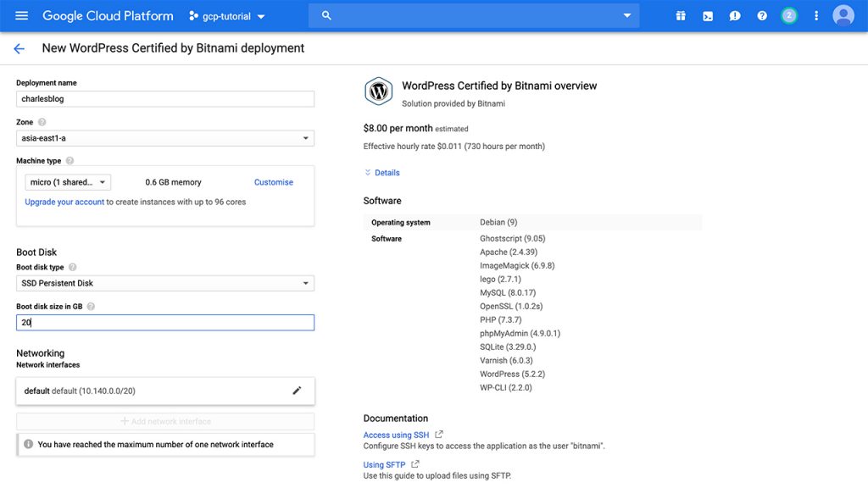
Task: Click into the top search field
Action: click(474, 15)
